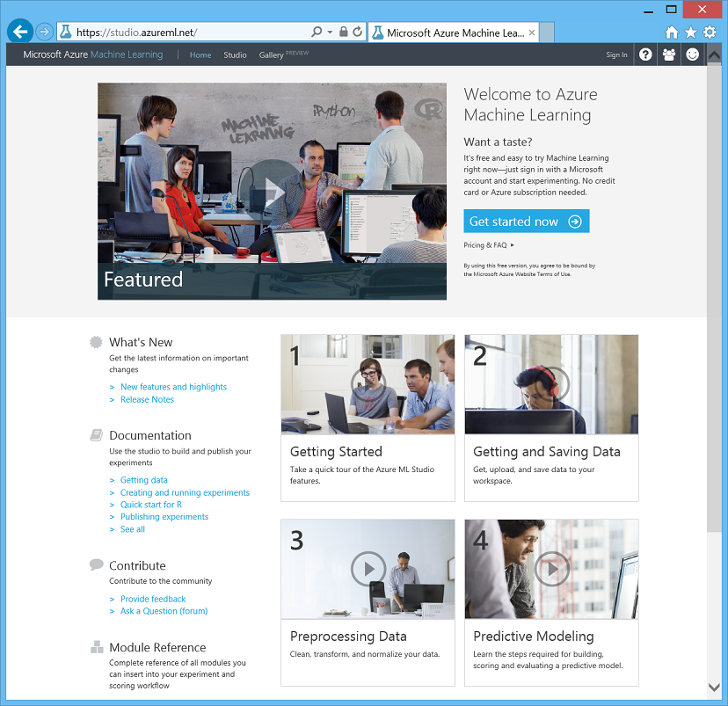Play the Featured video

(273, 192)
